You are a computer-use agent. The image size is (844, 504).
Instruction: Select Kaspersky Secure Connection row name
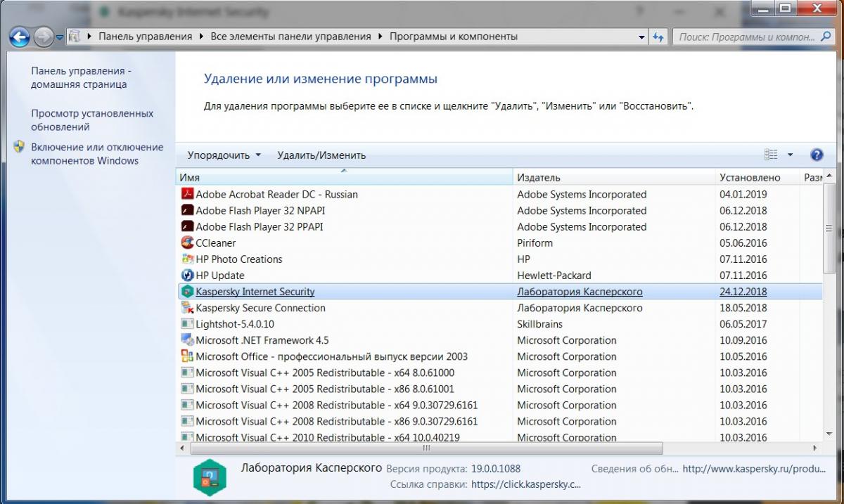click(x=260, y=308)
